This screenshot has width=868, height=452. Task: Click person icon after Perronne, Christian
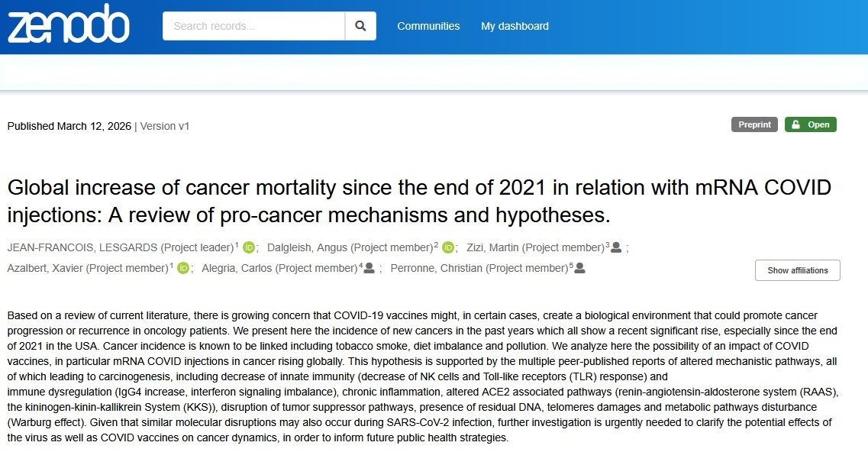[x=579, y=268]
